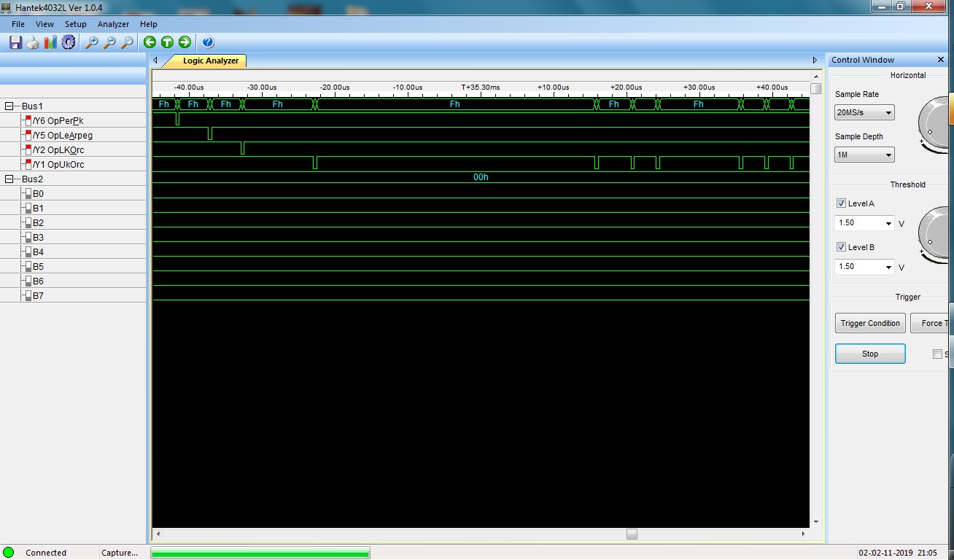The width and height of the screenshot is (954, 560).
Task: Select the Logic Analyzer tab
Action: pyautogui.click(x=210, y=61)
